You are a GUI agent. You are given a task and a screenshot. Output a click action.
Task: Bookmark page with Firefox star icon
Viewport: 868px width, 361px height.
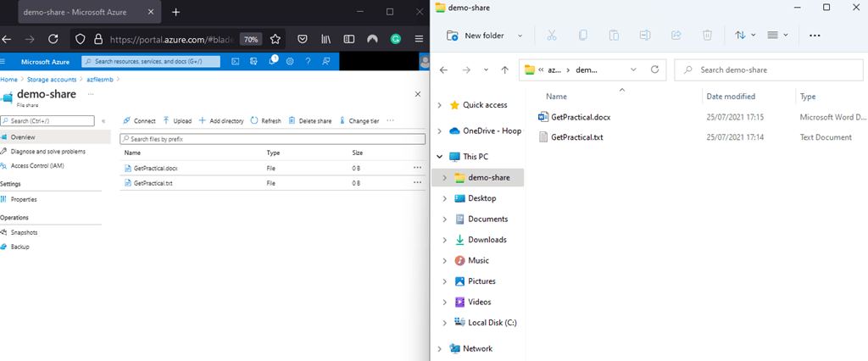[x=275, y=39]
